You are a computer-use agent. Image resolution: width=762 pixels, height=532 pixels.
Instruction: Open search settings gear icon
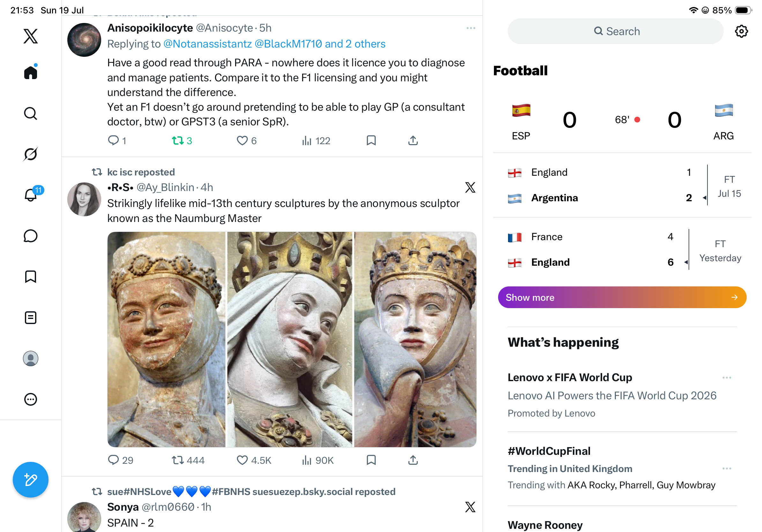pyautogui.click(x=741, y=31)
